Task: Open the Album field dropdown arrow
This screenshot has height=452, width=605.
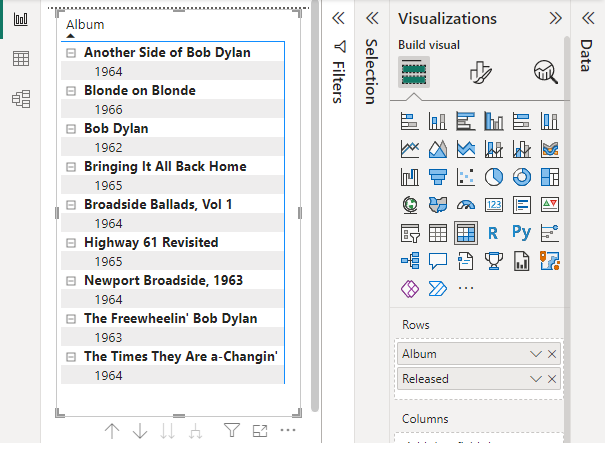Action: coord(535,354)
